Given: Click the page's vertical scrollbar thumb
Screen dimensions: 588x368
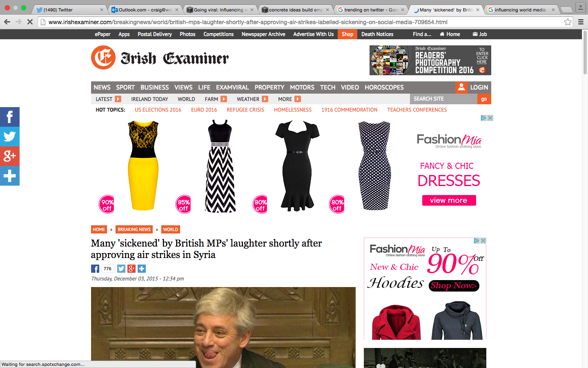Looking at the screenshot, I should [x=585, y=53].
